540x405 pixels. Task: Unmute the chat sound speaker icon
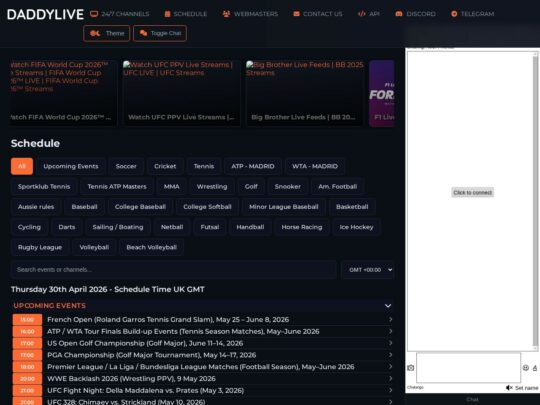pyautogui.click(x=509, y=388)
